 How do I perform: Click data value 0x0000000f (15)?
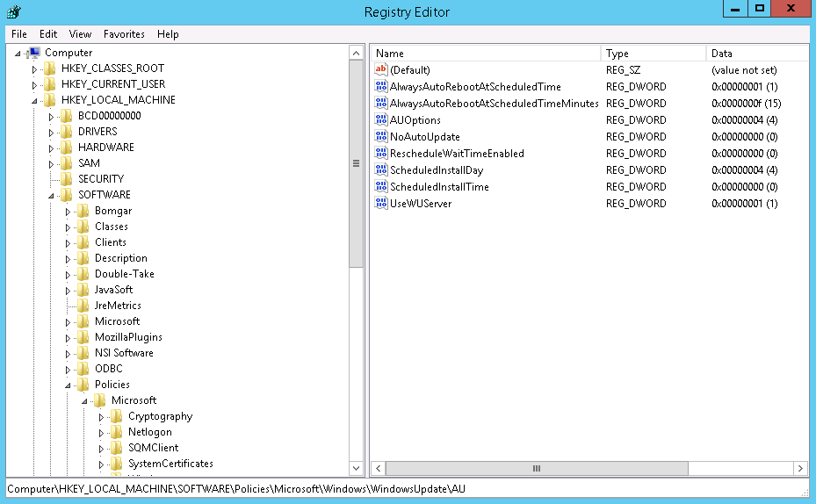[x=747, y=103]
